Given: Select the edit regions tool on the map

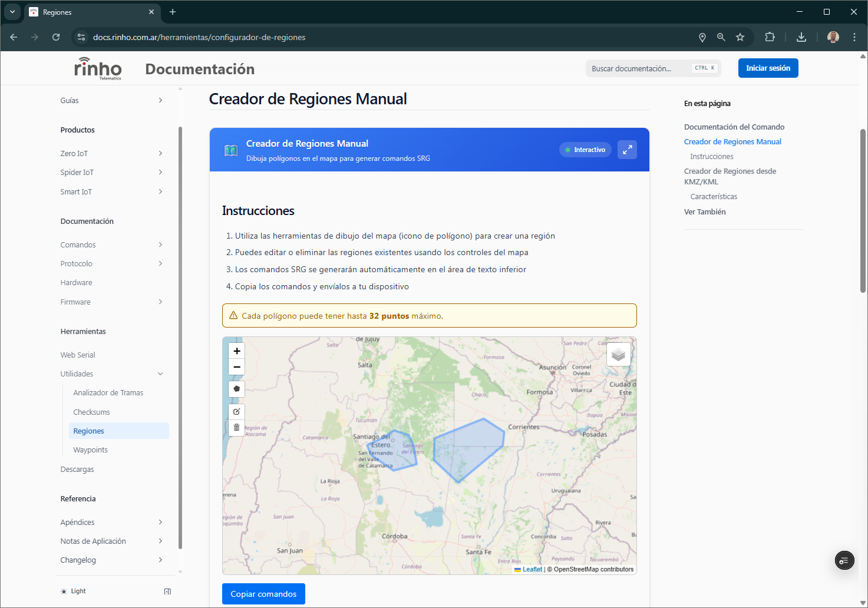Looking at the screenshot, I should (236, 411).
